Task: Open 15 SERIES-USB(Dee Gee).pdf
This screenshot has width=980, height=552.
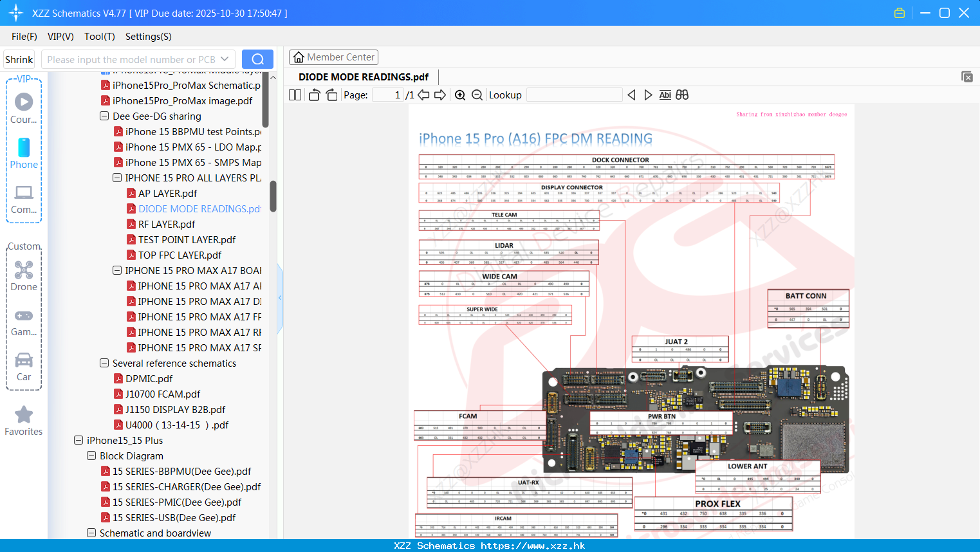Action: tap(174, 518)
